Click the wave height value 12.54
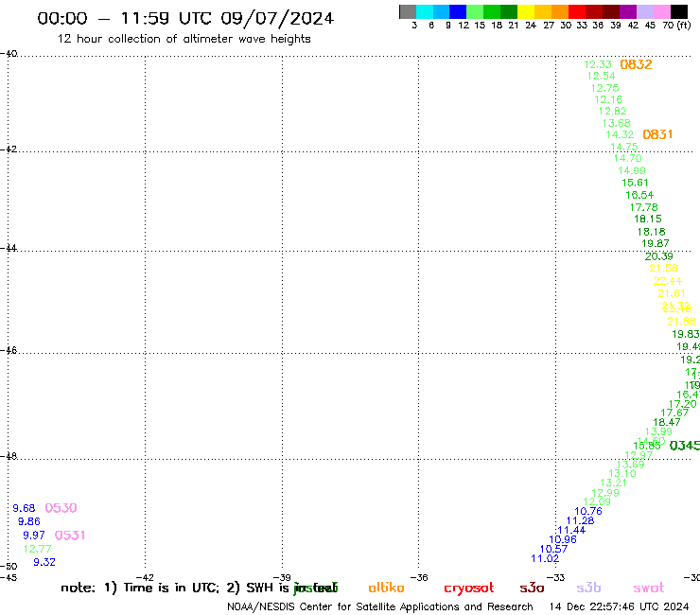This screenshot has height=615, width=700. 602,76
